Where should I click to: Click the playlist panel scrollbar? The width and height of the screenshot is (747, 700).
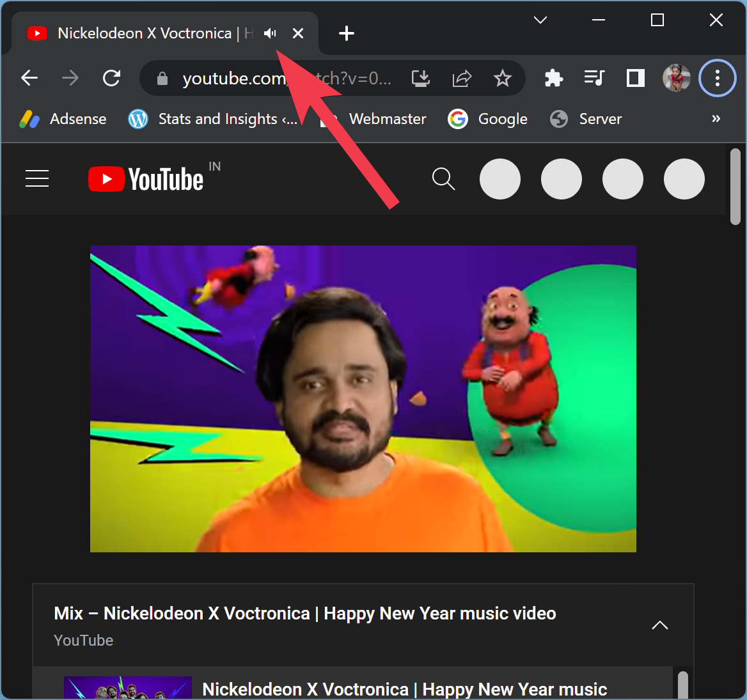coord(683,685)
